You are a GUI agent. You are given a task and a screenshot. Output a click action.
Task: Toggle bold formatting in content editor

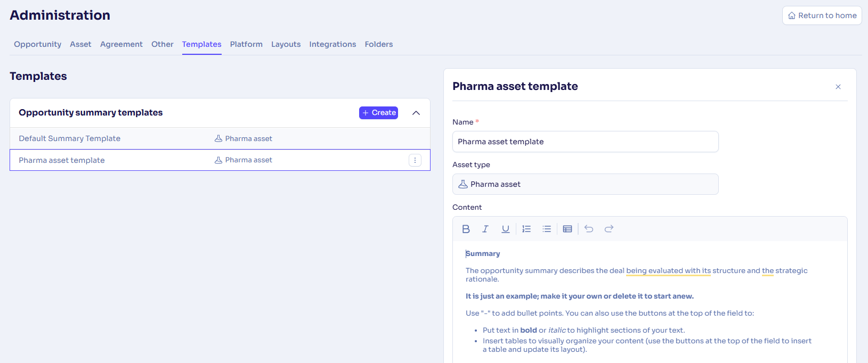(x=466, y=229)
